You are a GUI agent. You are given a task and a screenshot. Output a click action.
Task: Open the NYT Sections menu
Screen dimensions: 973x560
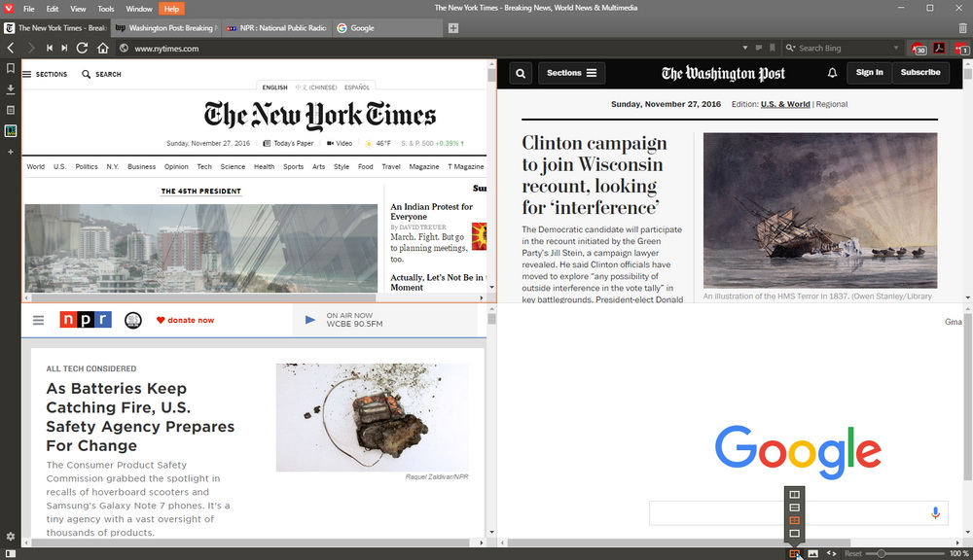45,74
